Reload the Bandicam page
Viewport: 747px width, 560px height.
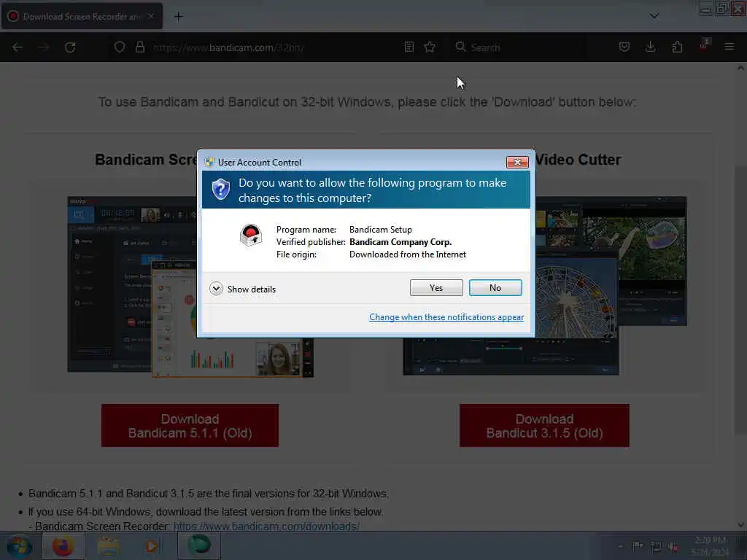coord(70,47)
